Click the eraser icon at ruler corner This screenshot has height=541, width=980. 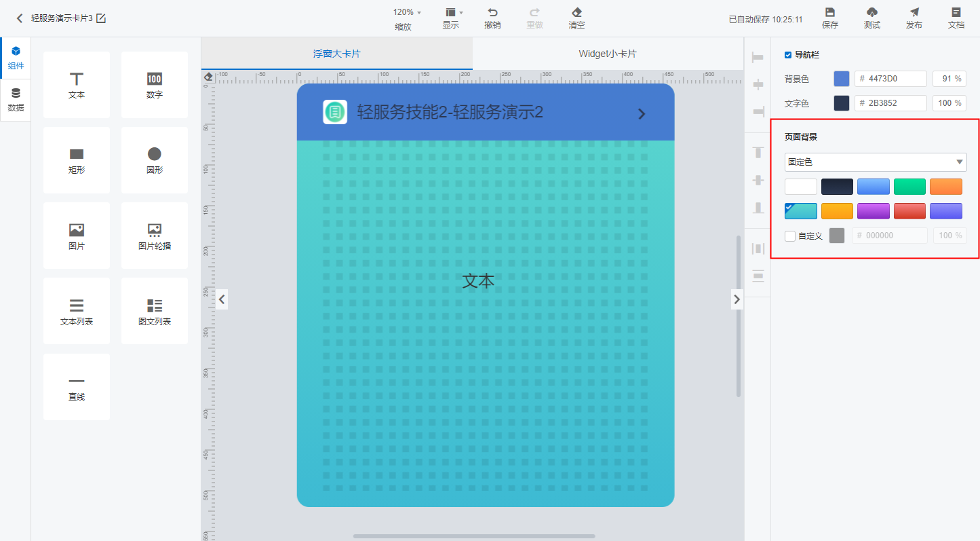tap(208, 77)
